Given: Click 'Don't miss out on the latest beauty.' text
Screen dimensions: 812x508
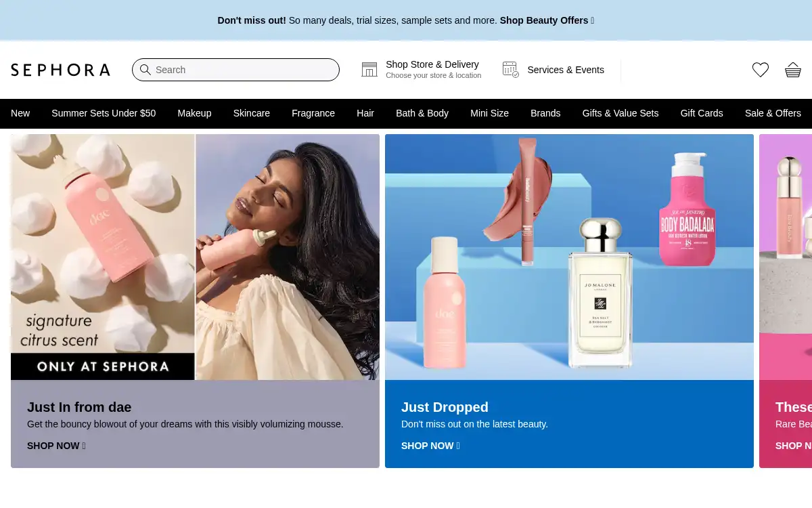Looking at the screenshot, I should point(474,424).
